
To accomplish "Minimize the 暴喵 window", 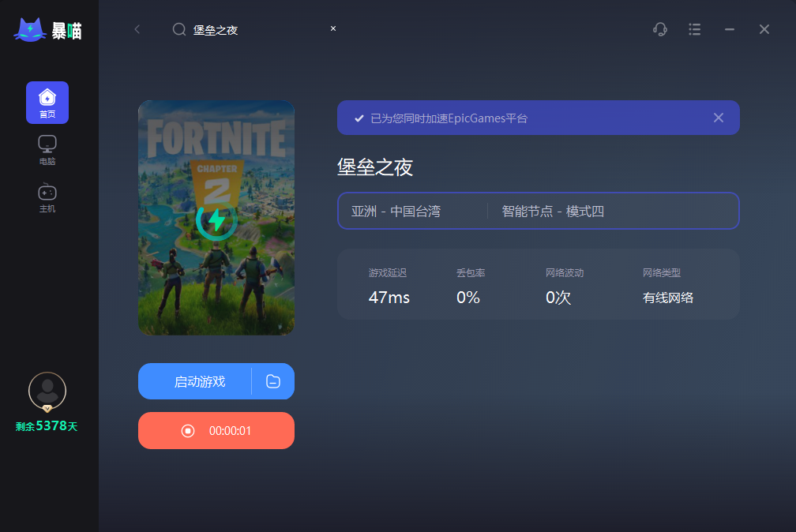I will click(x=730, y=29).
